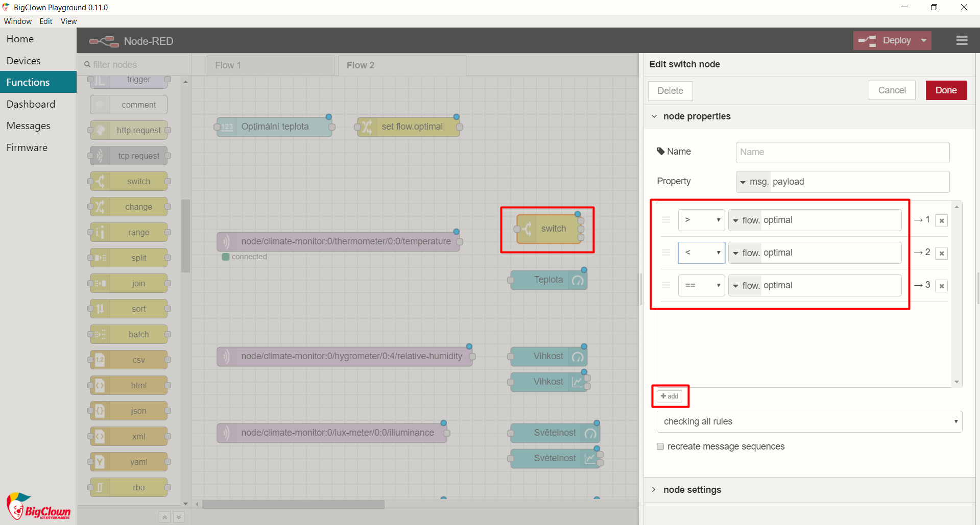Open the Deploy options dropdown arrow
The height and width of the screenshot is (525, 980).
point(924,40)
